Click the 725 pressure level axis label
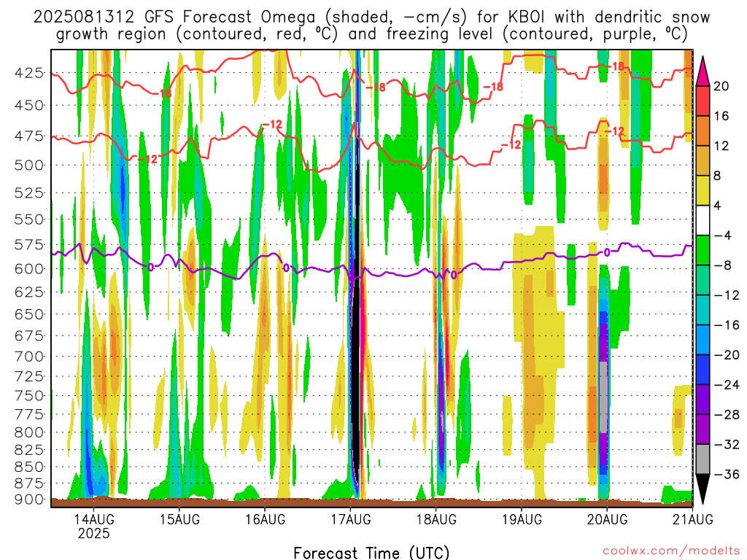747x560 pixels. [29, 376]
